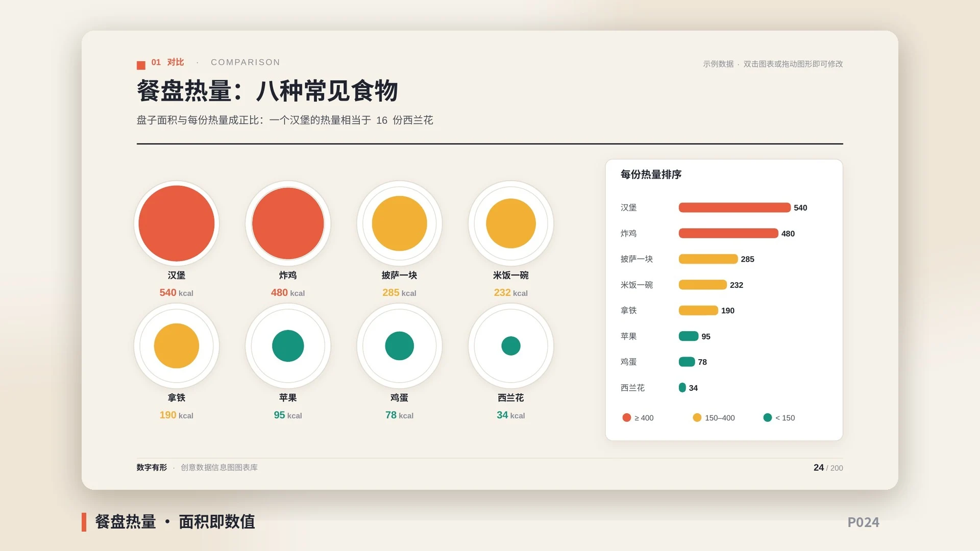Select the 汉堡 540 bar in chart
The image size is (980, 551).
734,208
